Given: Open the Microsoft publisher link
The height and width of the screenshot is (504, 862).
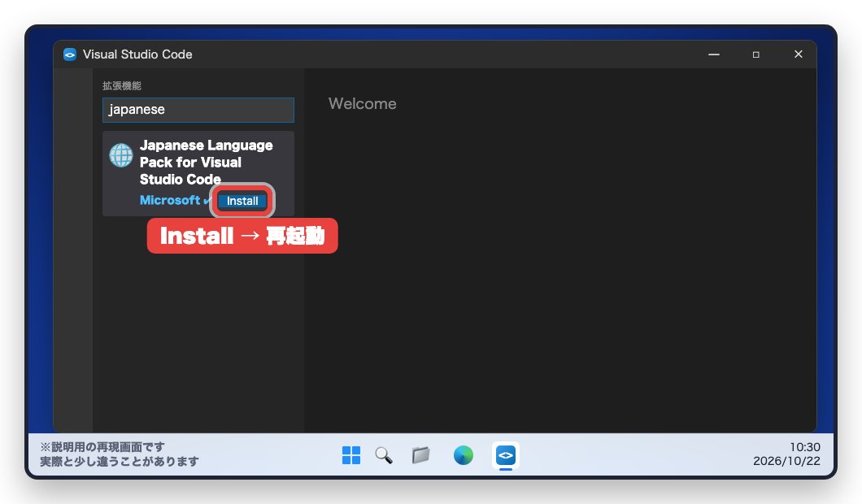Looking at the screenshot, I should tap(170, 200).
